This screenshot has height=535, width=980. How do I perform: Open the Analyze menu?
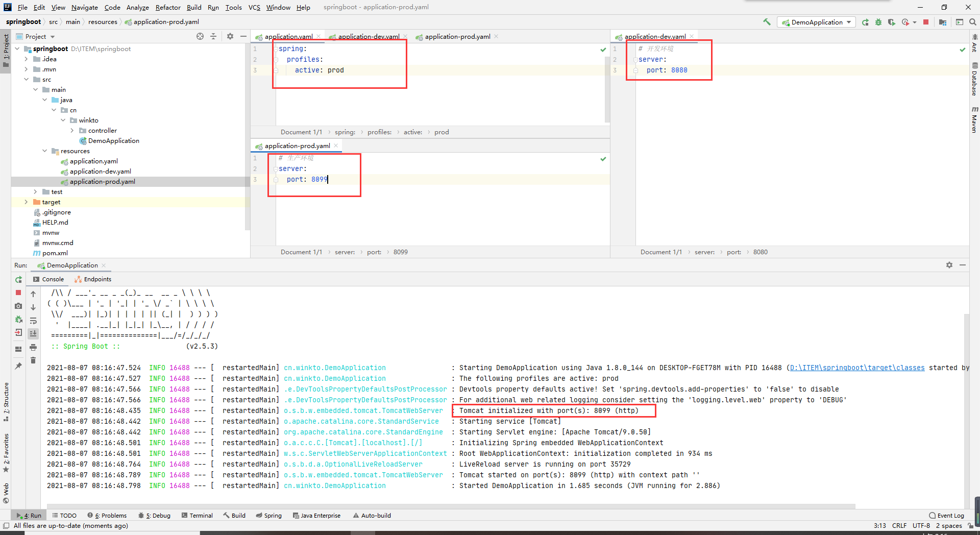point(137,7)
